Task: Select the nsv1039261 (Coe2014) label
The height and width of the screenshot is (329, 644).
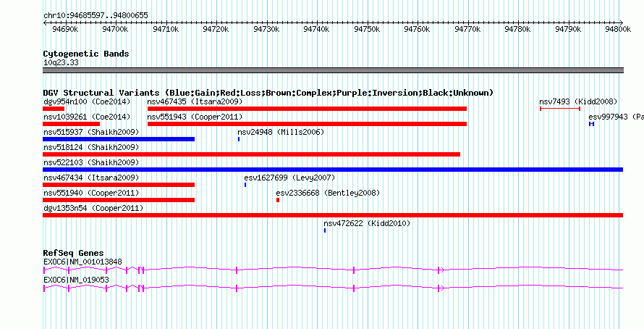Action: tap(87, 117)
